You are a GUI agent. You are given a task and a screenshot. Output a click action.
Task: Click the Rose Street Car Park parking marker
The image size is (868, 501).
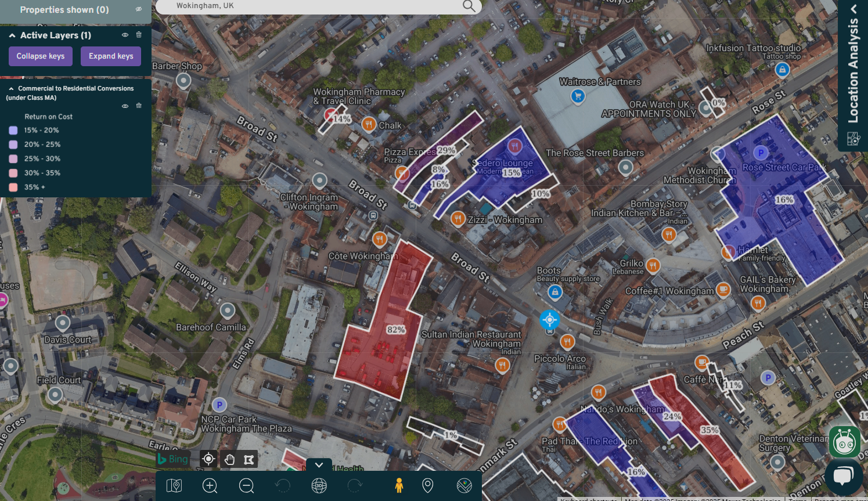(x=761, y=153)
